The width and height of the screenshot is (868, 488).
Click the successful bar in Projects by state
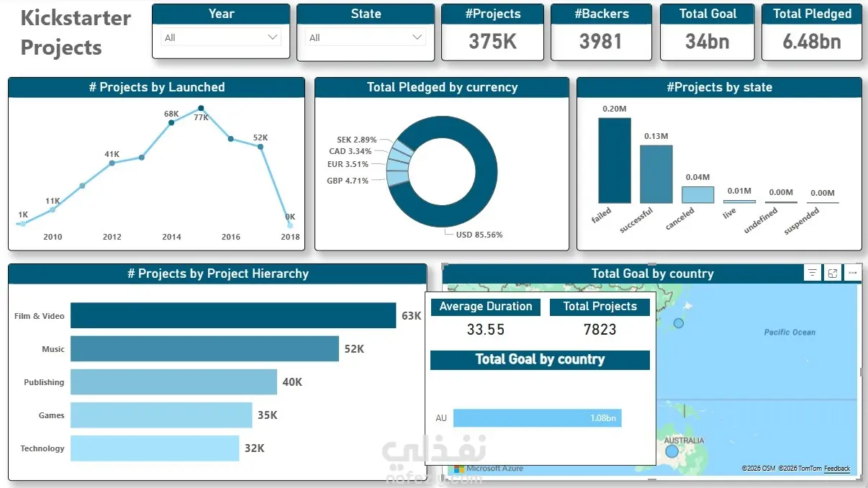[x=656, y=174]
